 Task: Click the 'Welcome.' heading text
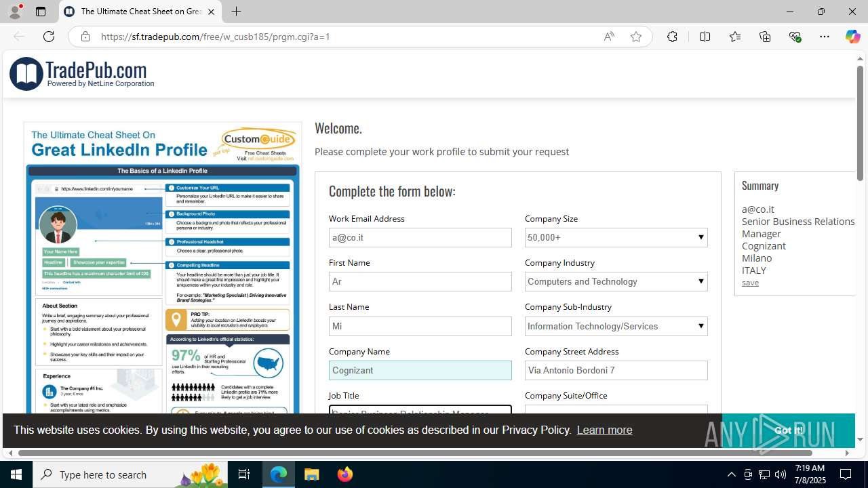[338, 128]
